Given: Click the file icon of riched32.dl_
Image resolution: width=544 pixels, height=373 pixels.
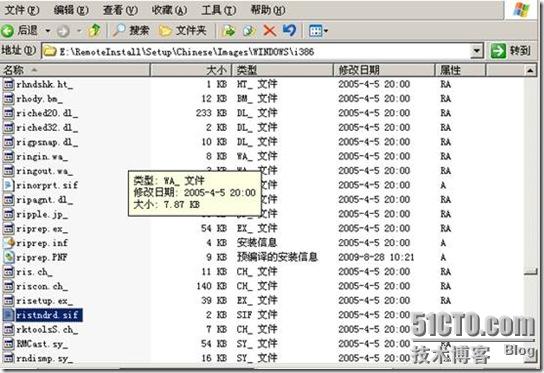Looking at the screenshot, I should (x=8, y=128).
